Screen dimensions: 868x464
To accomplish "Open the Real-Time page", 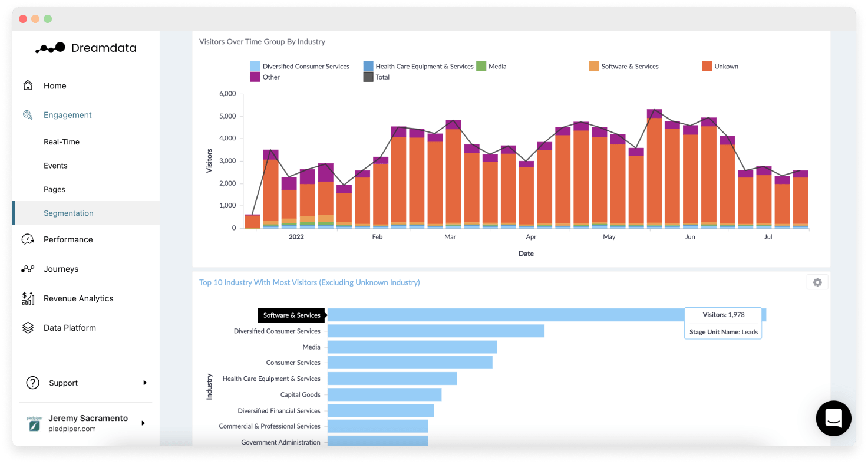I will tap(61, 142).
